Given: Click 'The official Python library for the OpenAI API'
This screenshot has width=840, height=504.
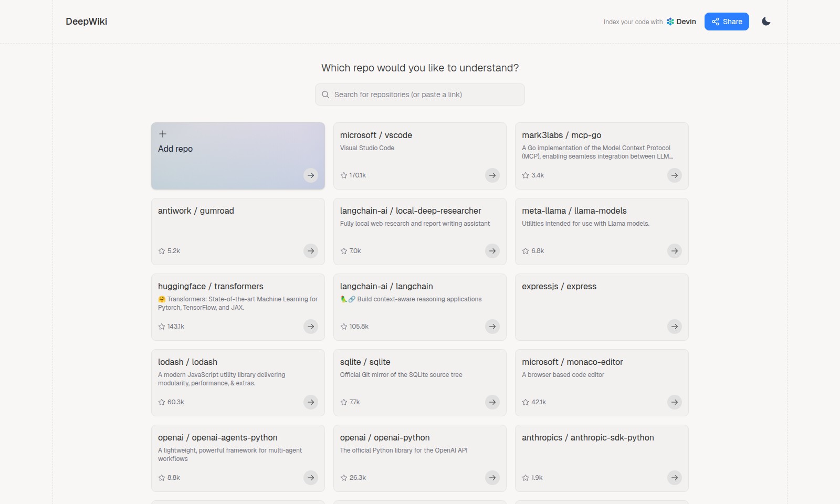Looking at the screenshot, I should (x=404, y=450).
